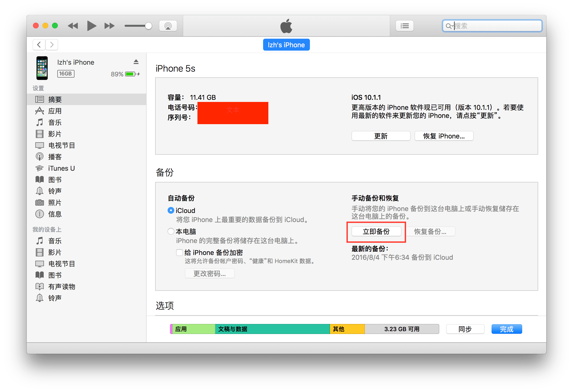573x392 pixels.
Task: Click the 其他 storage bar segment
Action: click(x=347, y=329)
